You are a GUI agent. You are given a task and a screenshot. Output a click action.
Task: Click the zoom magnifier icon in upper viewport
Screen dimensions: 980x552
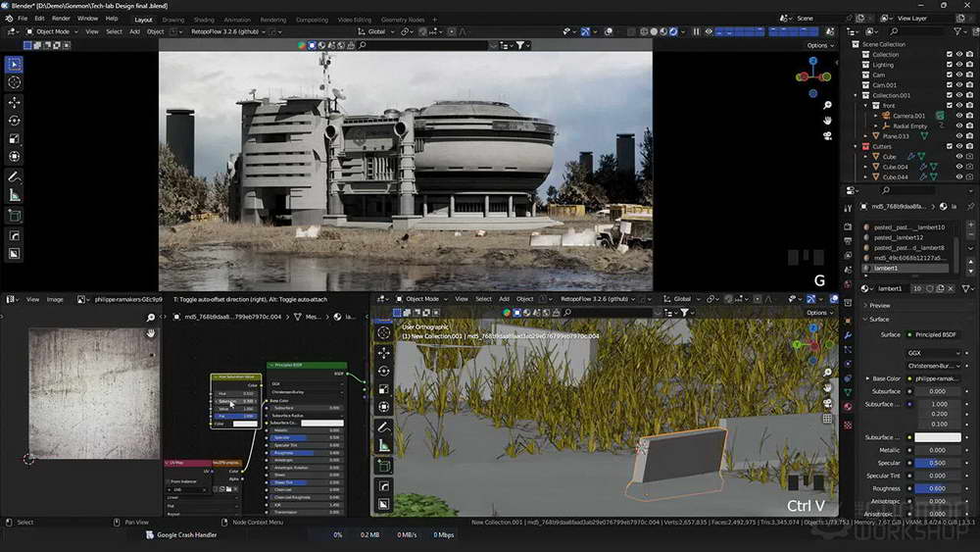(x=827, y=106)
